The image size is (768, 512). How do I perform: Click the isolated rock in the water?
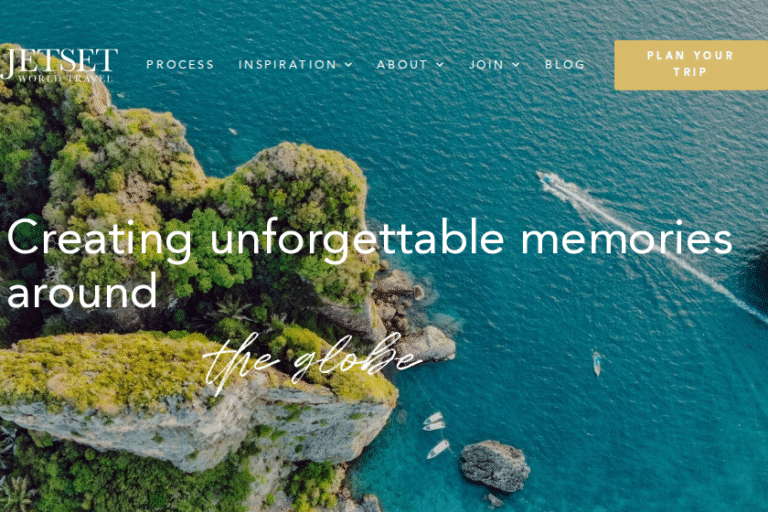495,465
